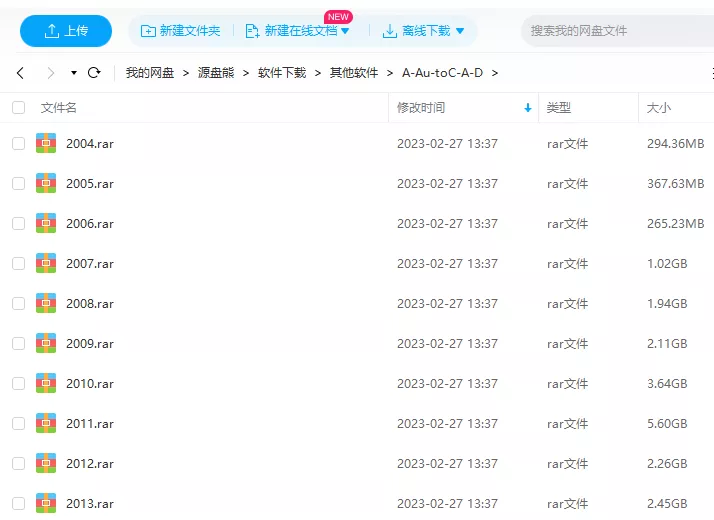Image resolution: width=714 pixels, height=520 pixels.
Task: Click the refresh icon
Action: 94,73
